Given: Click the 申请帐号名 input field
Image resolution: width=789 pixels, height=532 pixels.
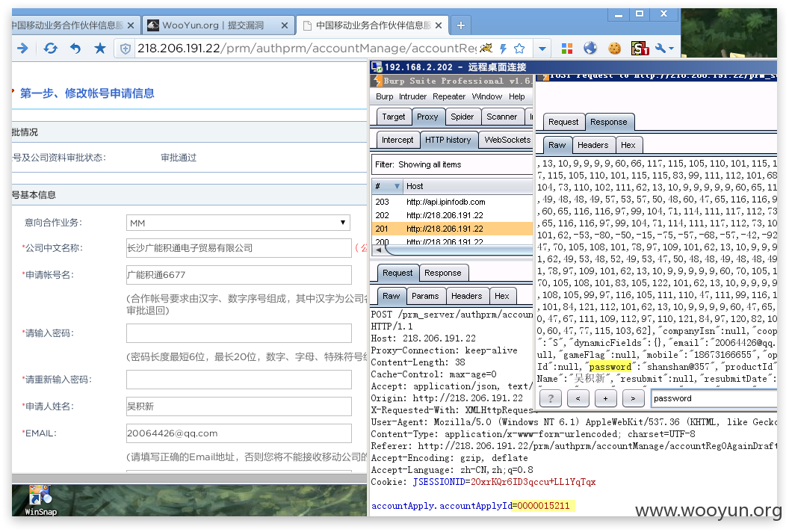Looking at the screenshot, I should (238, 275).
